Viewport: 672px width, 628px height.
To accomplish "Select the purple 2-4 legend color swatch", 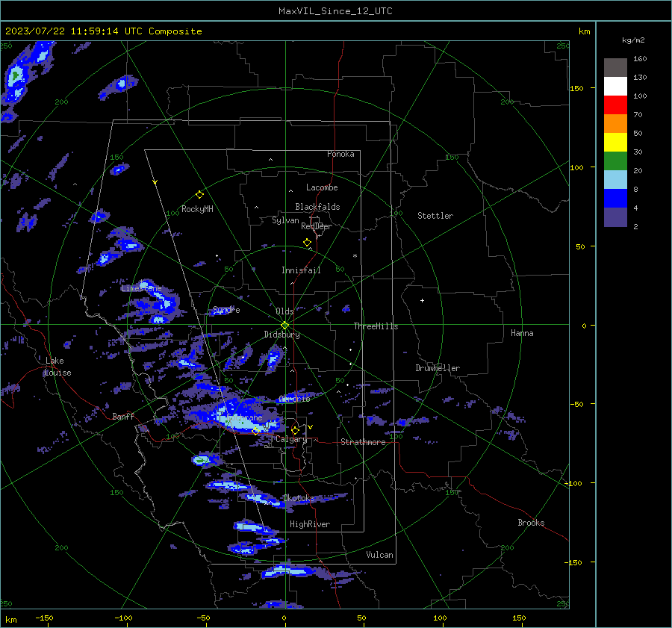I will pos(615,217).
